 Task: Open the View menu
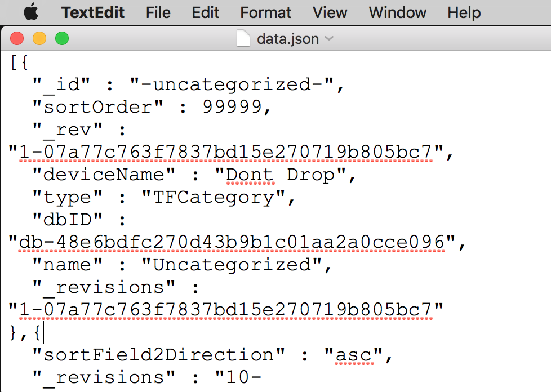click(330, 12)
